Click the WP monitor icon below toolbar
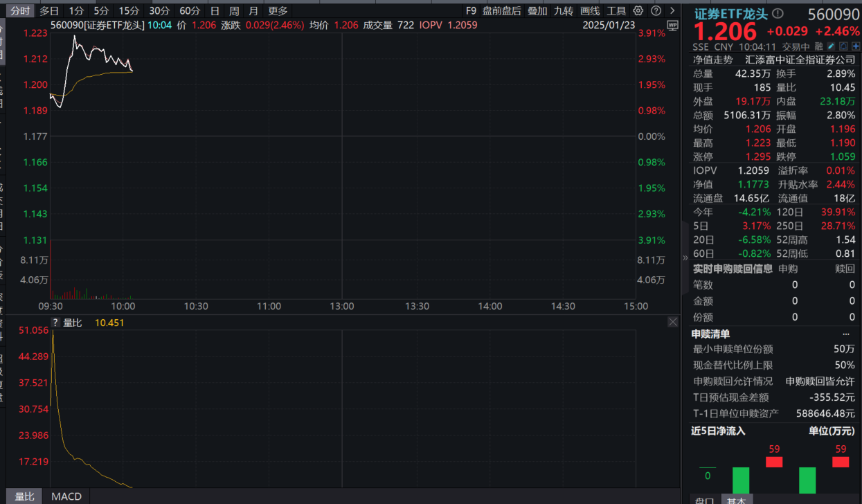 click(x=672, y=26)
